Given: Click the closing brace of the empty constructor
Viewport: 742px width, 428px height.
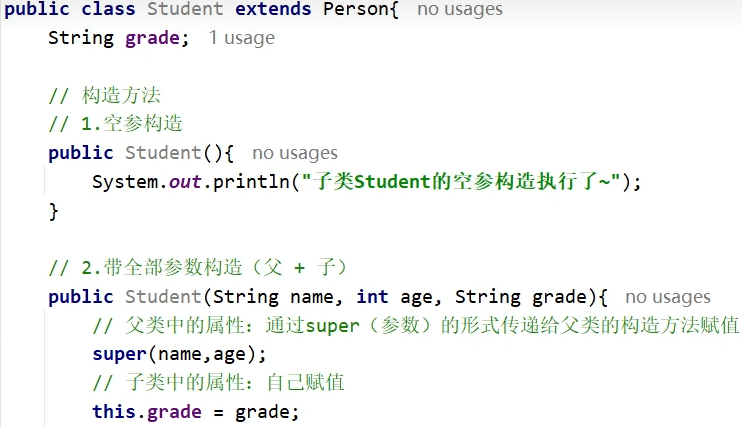Looking at the screenshot, I should coord(53,211).
